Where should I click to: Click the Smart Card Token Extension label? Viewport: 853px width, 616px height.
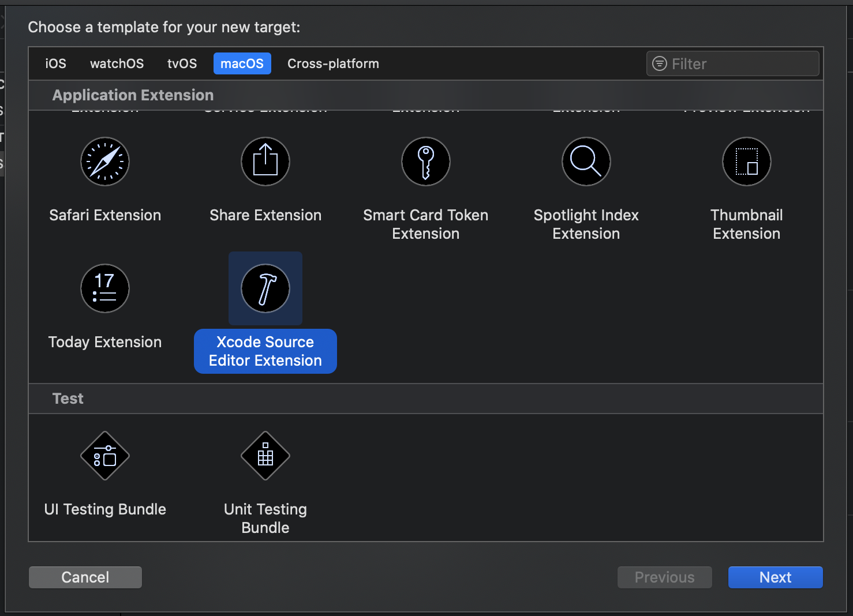coord(426,224)
